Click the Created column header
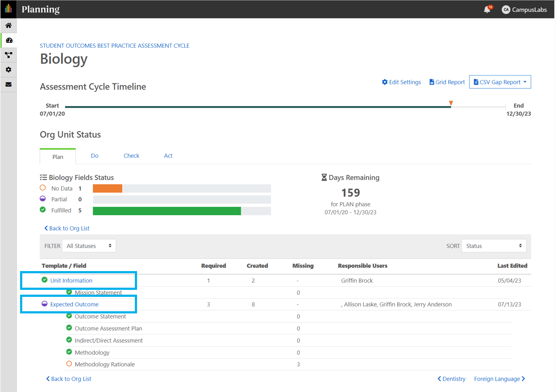Screen dimensions: 556x392 (257, 265)
